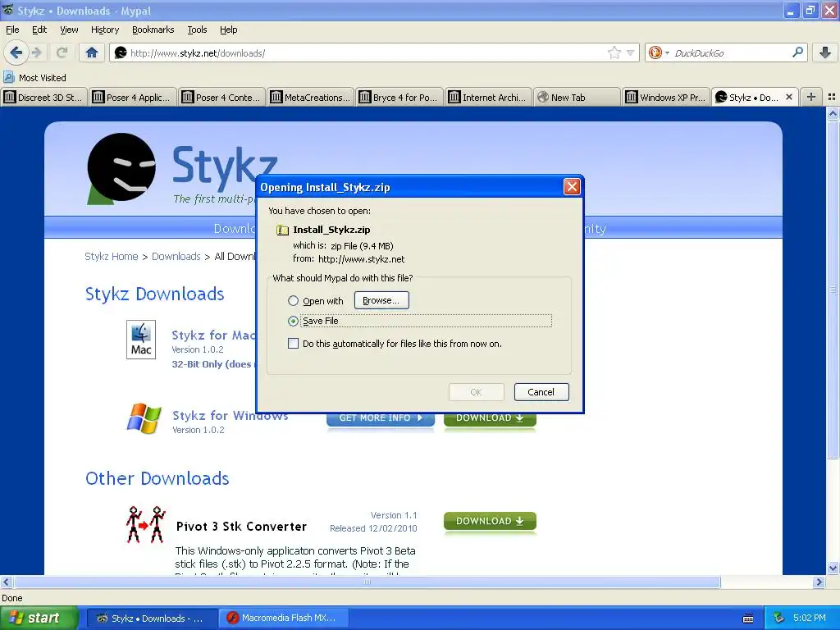Switch to the Poser 4 Conte... tab
The image size is (840, 630).
pyautogui.click(x=221, y=98)
